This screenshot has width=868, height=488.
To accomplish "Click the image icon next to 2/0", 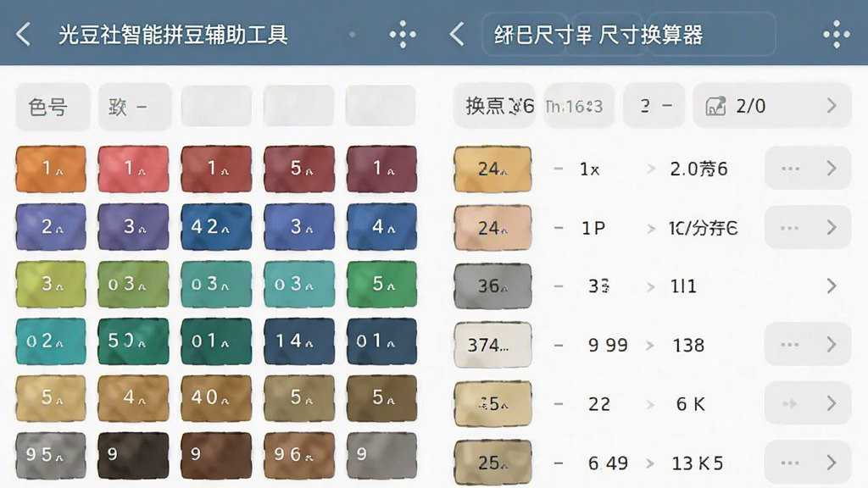I will tap(715, 106).
